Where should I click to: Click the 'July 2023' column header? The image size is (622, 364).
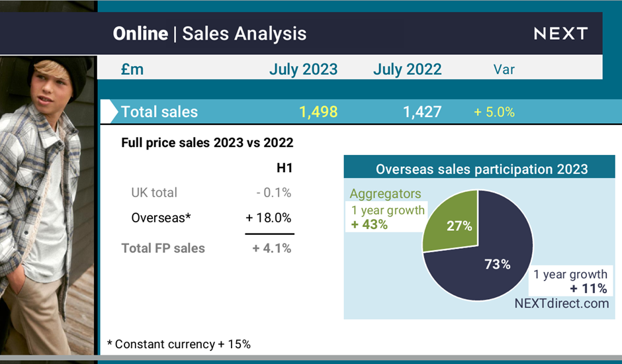tap(304, 69)
